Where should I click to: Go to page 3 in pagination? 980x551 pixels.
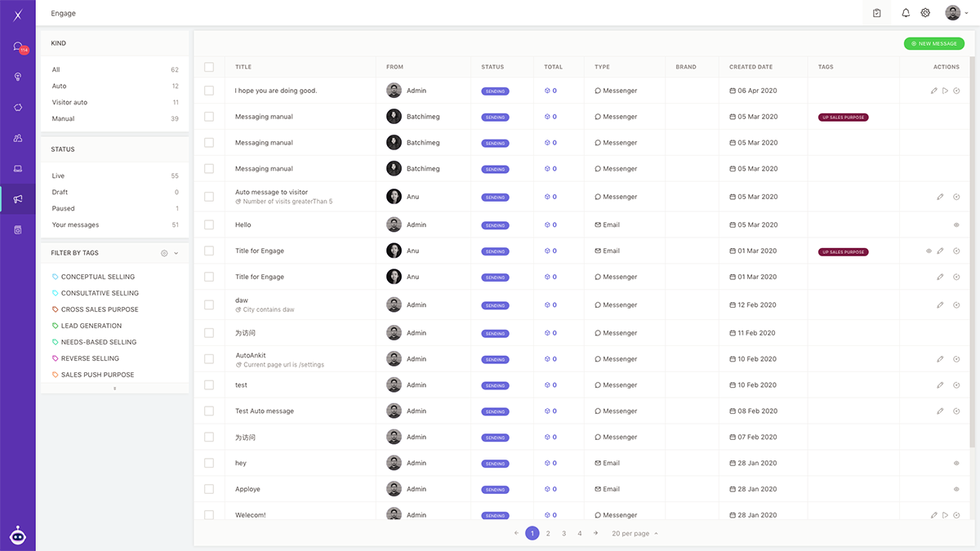(x=563, y=534)
